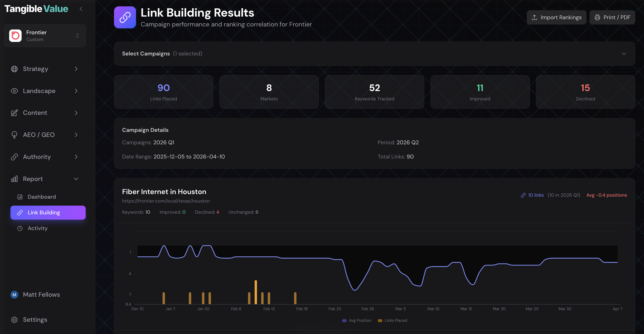Open the Frontier workspace switcher
644x334 pixels.
click(77, 36)
